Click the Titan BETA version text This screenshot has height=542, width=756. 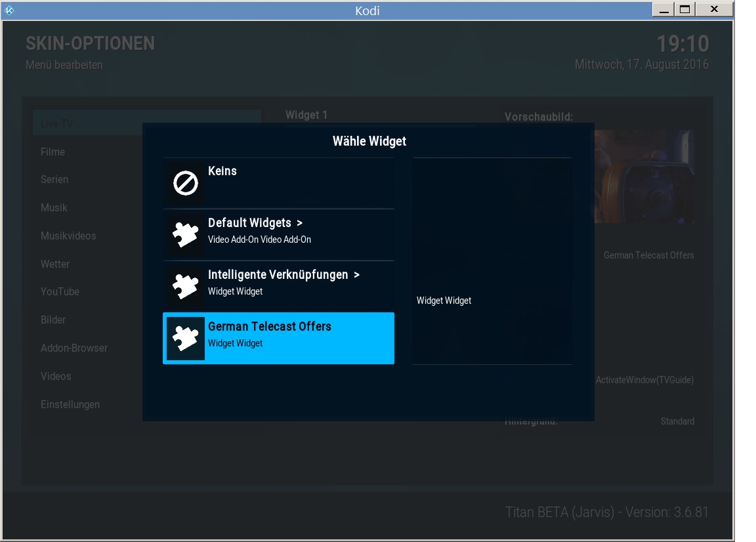pyautogui.click(x=607, y=512)
